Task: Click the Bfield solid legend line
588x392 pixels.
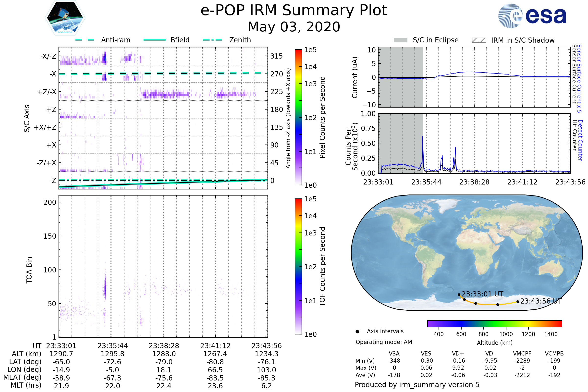Action: click(x=155, y=40)
